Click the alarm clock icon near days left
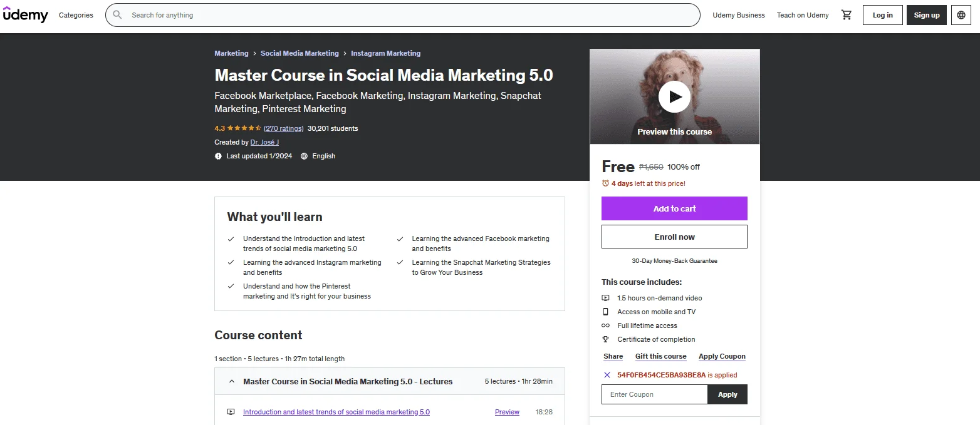Screen dimensions: 980x425 pos(605,183)
